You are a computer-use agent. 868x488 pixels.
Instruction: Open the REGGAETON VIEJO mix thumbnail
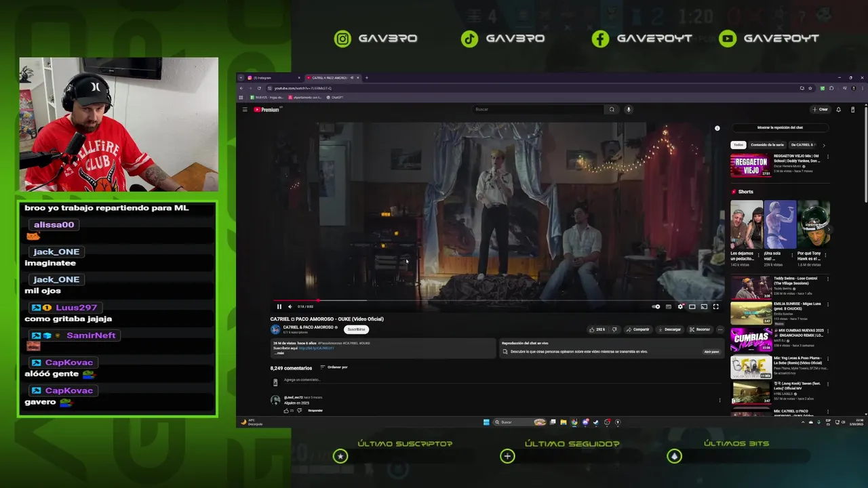(x=751, y=166)
